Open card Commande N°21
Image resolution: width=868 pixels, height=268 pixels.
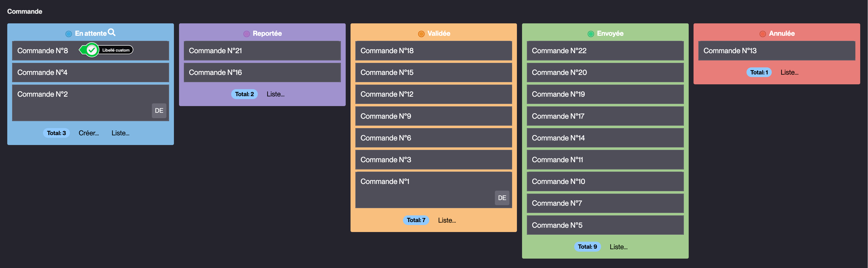262,51
